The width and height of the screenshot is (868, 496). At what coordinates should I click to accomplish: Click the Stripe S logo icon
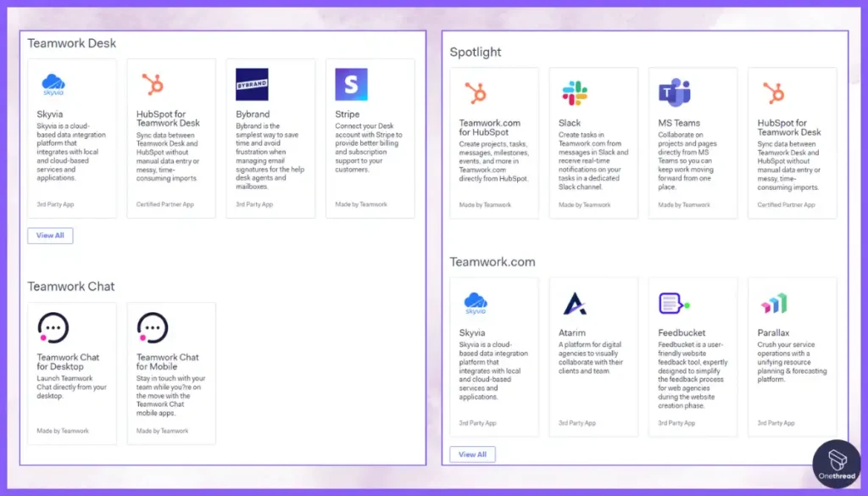click(351, 84)
